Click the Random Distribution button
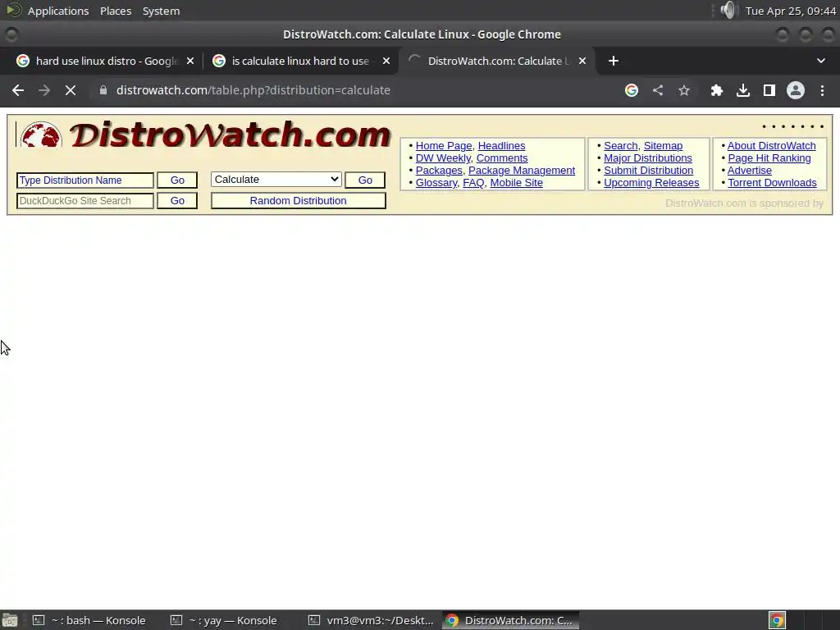 299,201
